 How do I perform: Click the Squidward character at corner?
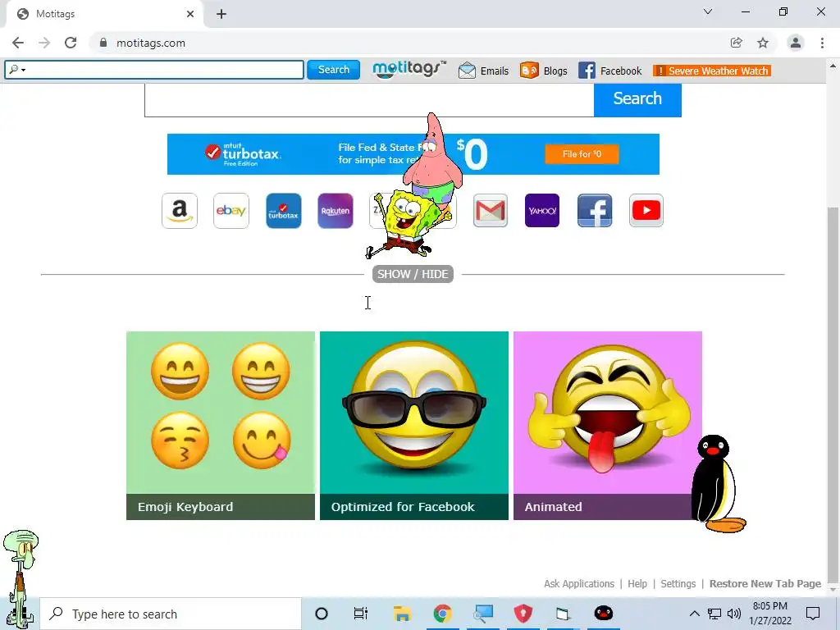(21, 578)
